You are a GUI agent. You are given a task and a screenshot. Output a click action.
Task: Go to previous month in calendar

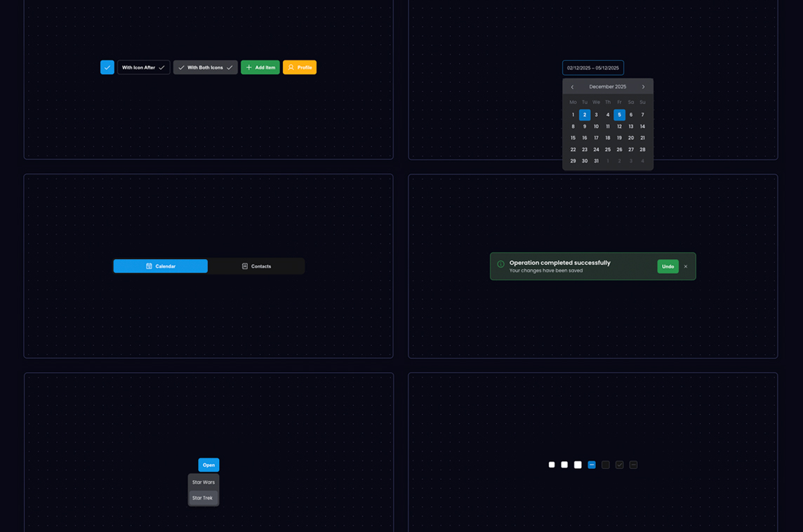572,87
